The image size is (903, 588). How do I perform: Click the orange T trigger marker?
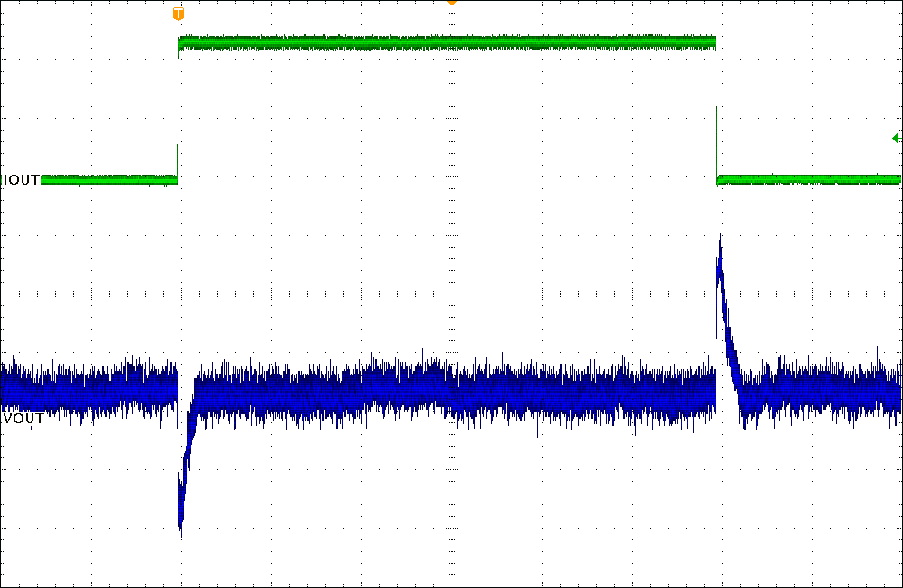[x=178, y=14]
